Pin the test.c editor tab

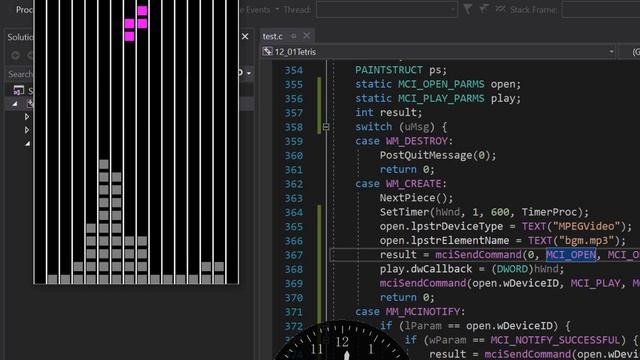(x=293, y=36)
